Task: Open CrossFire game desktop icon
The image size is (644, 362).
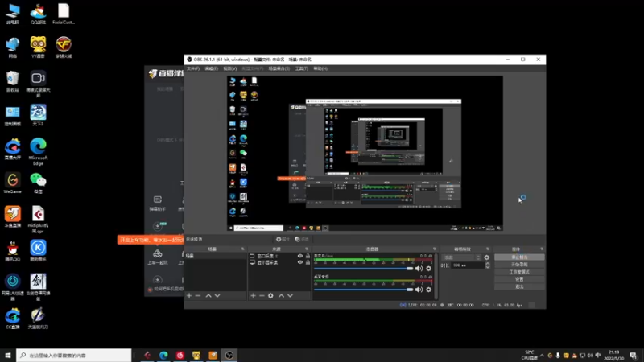Action: tap(64, 47)
